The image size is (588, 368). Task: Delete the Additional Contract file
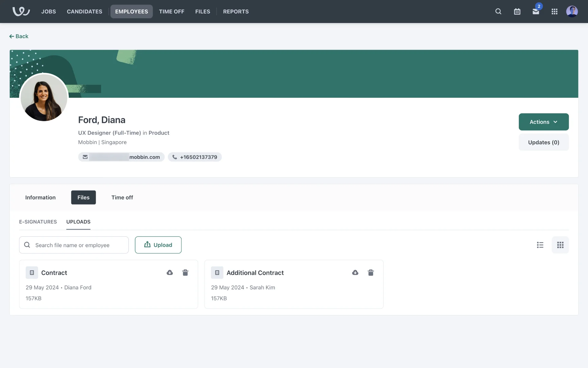[x=371, y=273]
